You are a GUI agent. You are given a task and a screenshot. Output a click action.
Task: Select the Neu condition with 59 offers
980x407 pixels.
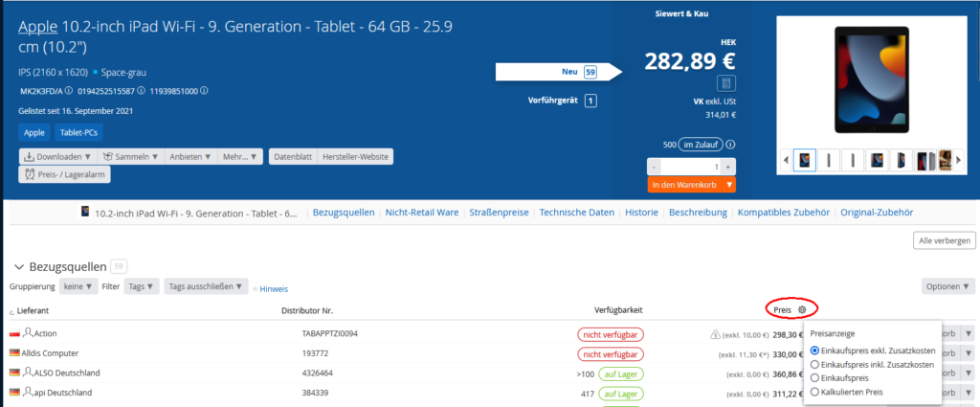[x=558, y=72]
